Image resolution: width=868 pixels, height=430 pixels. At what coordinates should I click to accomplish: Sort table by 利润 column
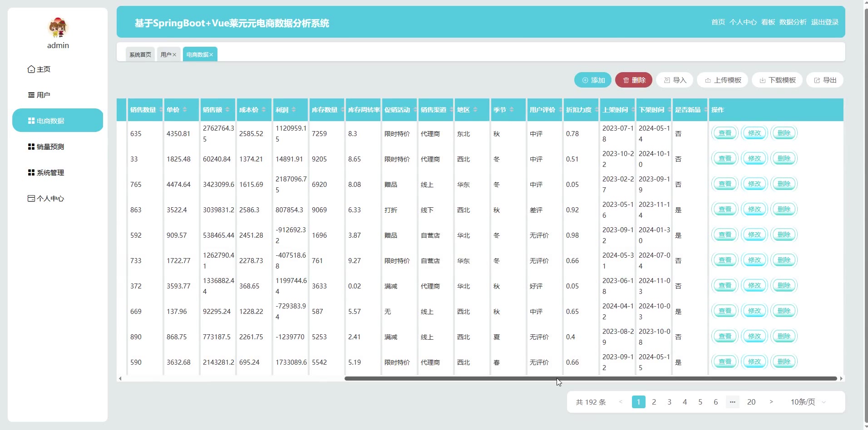pos(294,110)
